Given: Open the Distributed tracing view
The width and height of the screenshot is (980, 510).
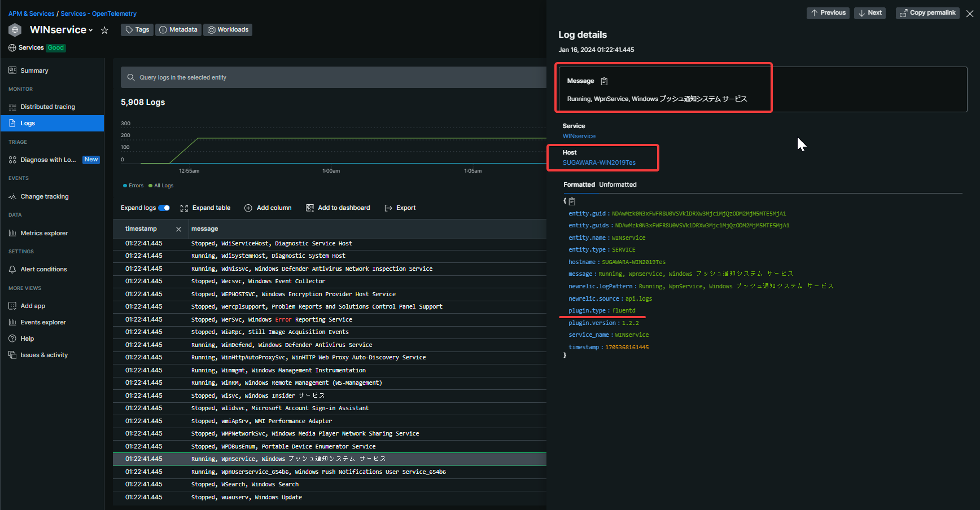Looking at the screenshot, I should click(47, 106).
